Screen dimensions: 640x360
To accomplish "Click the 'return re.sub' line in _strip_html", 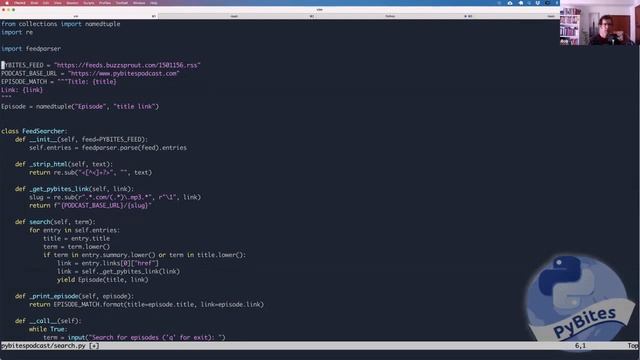I will point(90,172).
